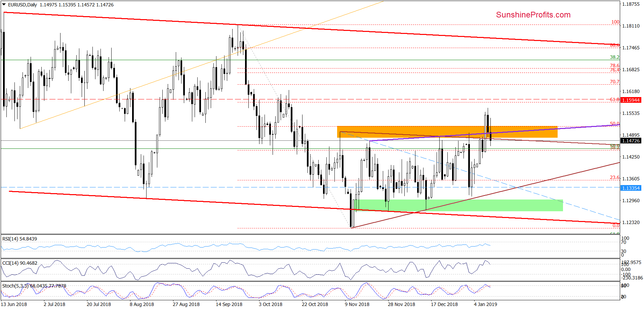Click the 1.18110 price axis label

tap(631, 26)
